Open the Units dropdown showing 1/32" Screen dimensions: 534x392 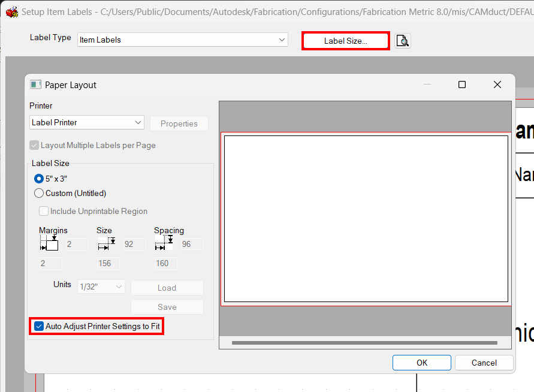point(101,287)
